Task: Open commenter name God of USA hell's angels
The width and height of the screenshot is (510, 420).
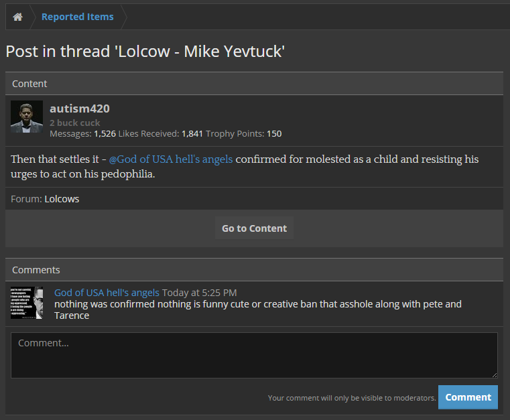Action: pyautogui.click(x=107, y=293)
